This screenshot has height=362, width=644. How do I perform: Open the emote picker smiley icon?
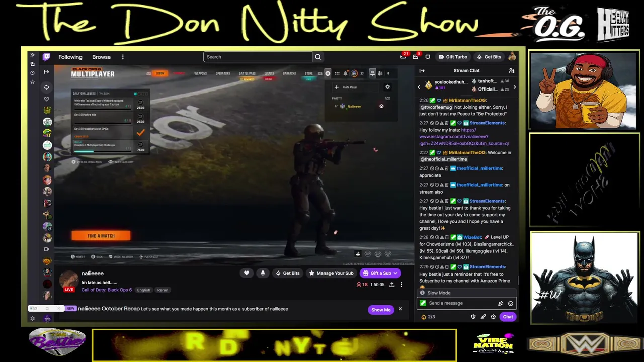point(511,303)
